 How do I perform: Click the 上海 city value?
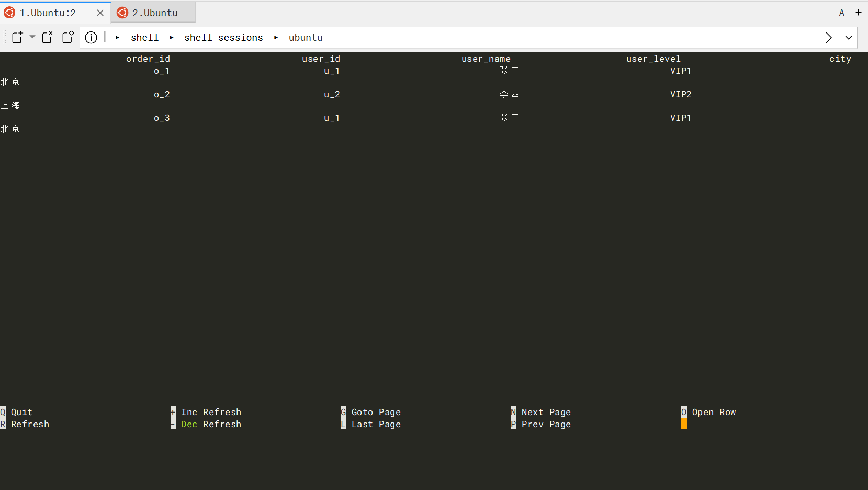[10, 106]
